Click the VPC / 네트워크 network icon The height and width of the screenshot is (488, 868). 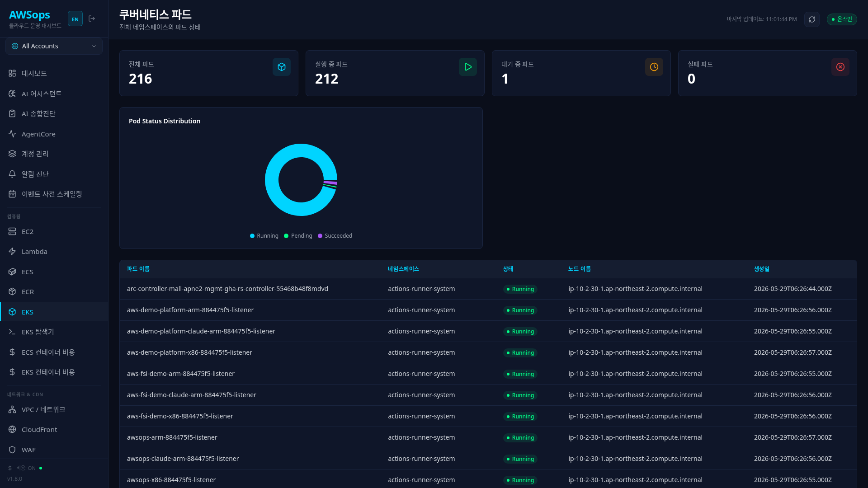tap(12, 409)
